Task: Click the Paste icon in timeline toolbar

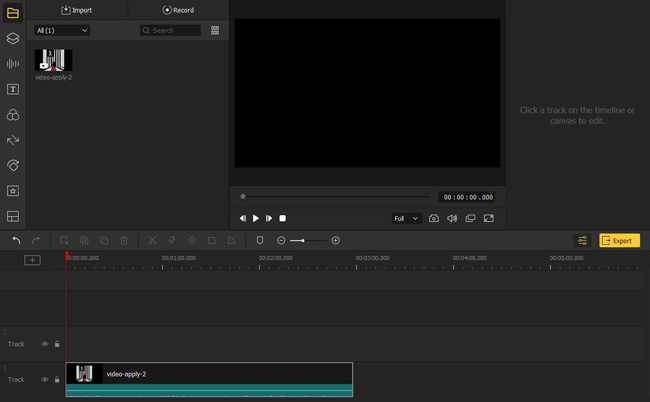Action: coord(104,240)
